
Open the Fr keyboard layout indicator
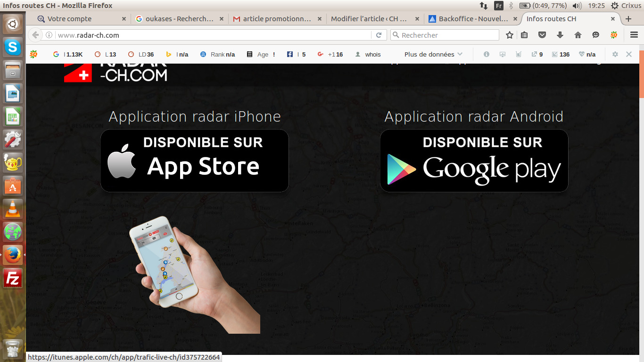coord(499,6)
